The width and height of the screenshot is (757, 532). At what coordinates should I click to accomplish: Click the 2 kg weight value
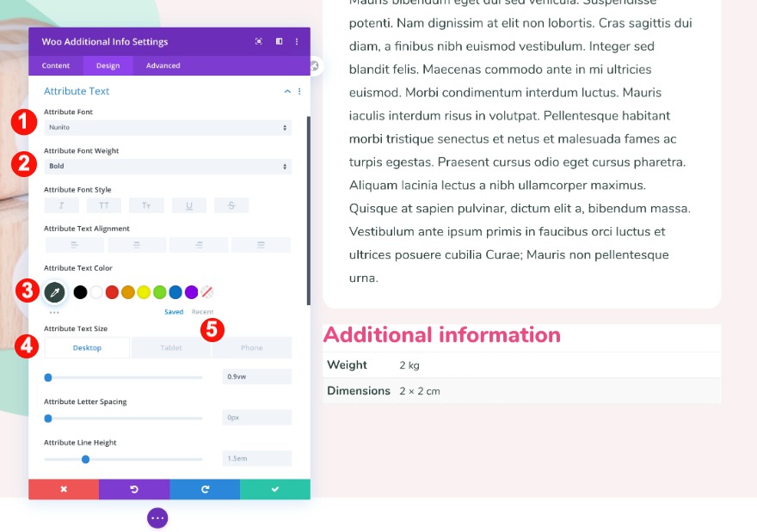point(409,365)
